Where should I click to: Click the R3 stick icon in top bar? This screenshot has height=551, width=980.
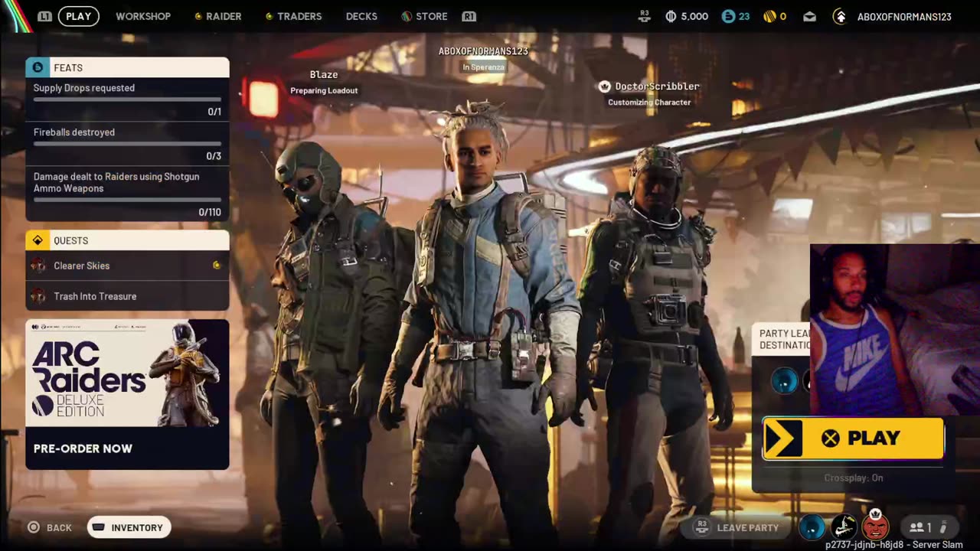[645, 16]
